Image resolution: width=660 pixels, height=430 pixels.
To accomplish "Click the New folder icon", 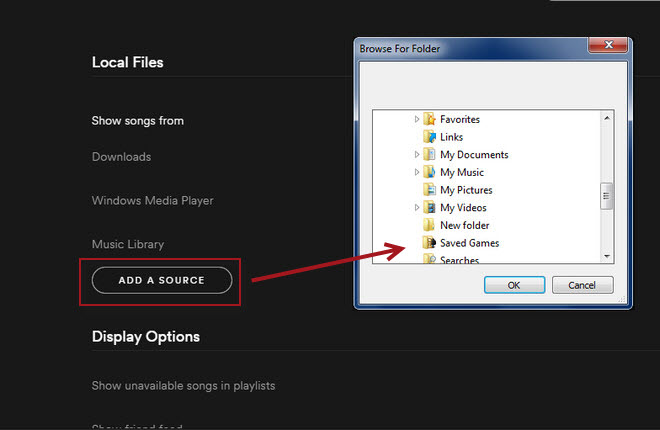I will (430, 225).
